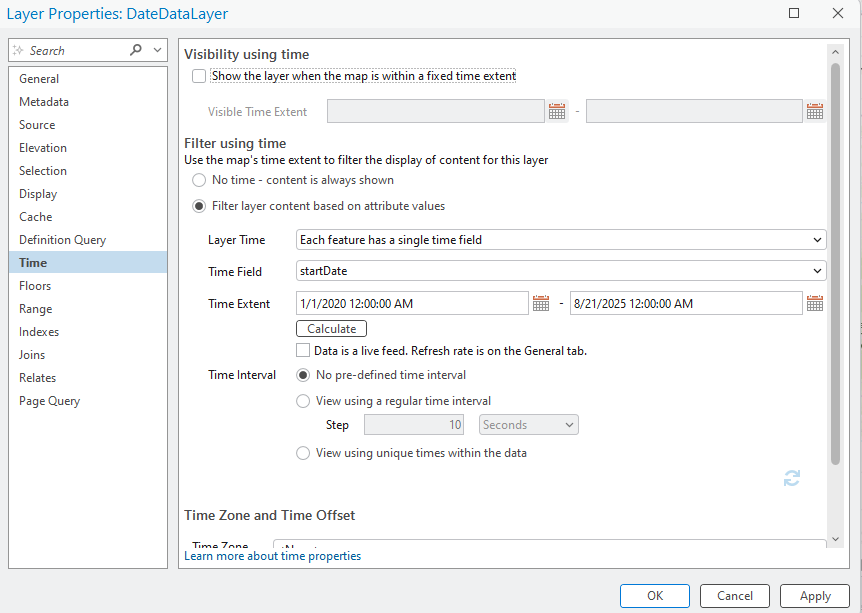Click the Time Extent start date field
The width and height of the screenshot is (862, 613).
pyautogui.click(x=412, y=303)
